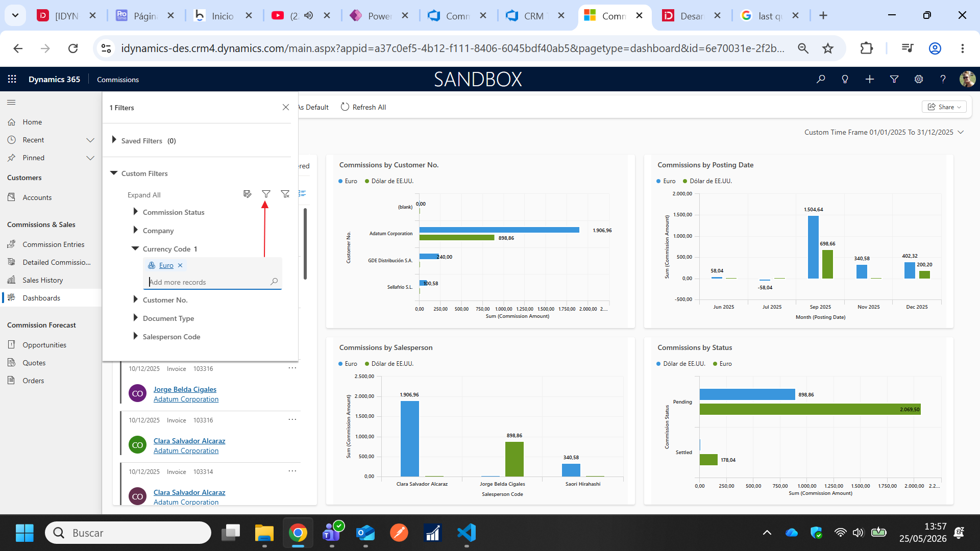Open Chrome from the Windows taskbar
This screenshot has width=980, height=551.
(298, 533)
